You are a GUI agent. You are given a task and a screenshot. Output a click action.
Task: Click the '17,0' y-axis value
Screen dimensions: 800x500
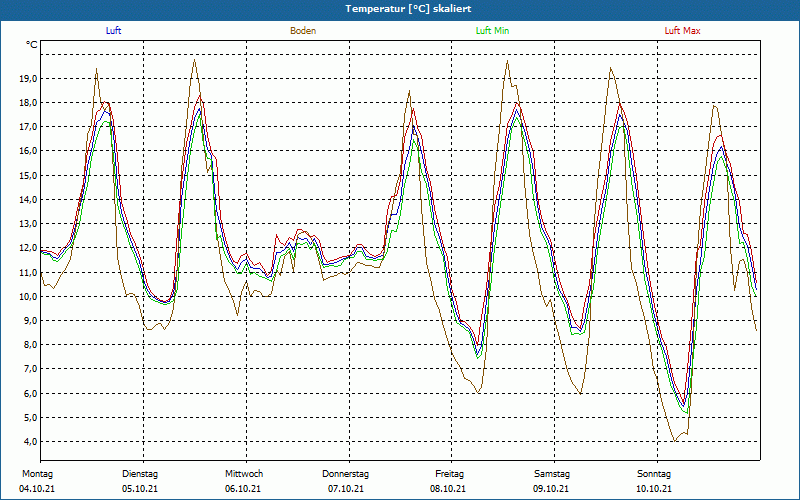[28, 127]
